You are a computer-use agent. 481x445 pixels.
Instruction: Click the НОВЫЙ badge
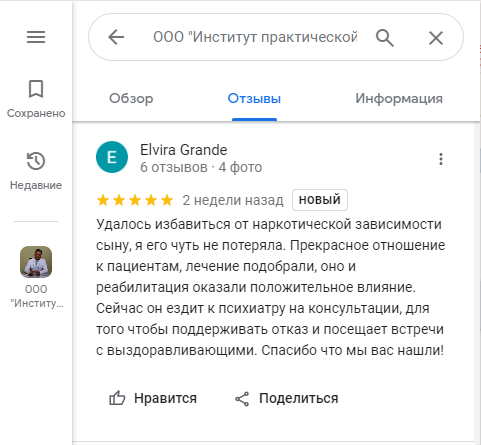pyautogui.click(x=320, y=200)
